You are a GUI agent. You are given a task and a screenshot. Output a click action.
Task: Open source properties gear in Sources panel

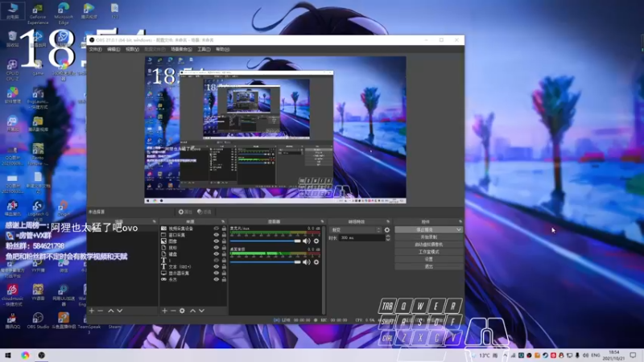(x=183, y=311)
